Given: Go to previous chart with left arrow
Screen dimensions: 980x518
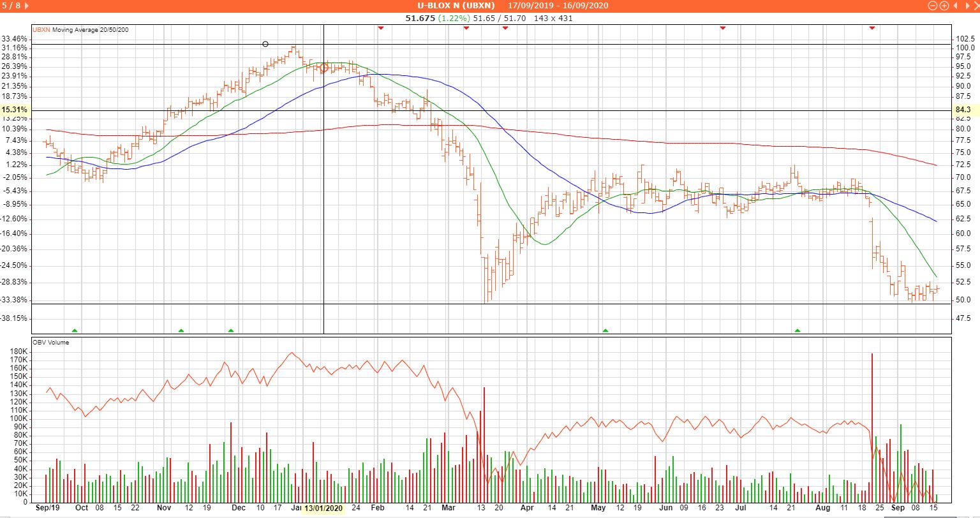Looking at the screenshot, I should (x=955, y=6).
